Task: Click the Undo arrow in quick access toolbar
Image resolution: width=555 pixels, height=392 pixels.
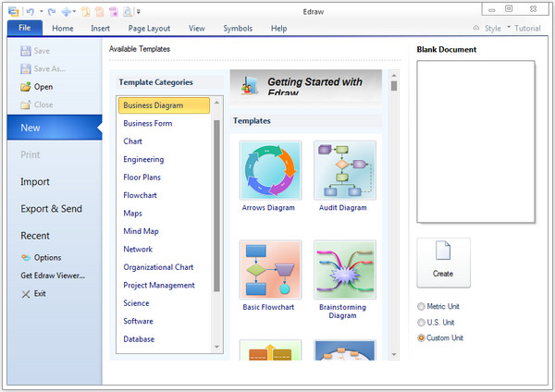Action: (31, 12)
